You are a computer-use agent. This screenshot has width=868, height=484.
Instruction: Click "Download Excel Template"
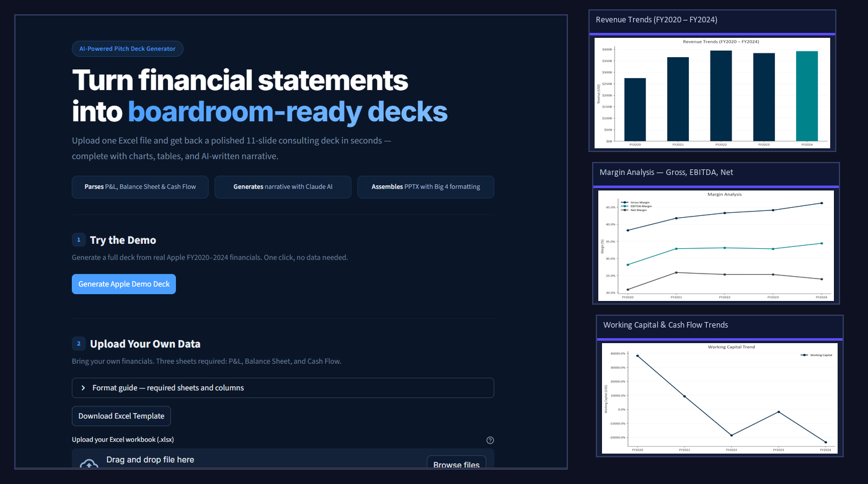pos(121,416)
